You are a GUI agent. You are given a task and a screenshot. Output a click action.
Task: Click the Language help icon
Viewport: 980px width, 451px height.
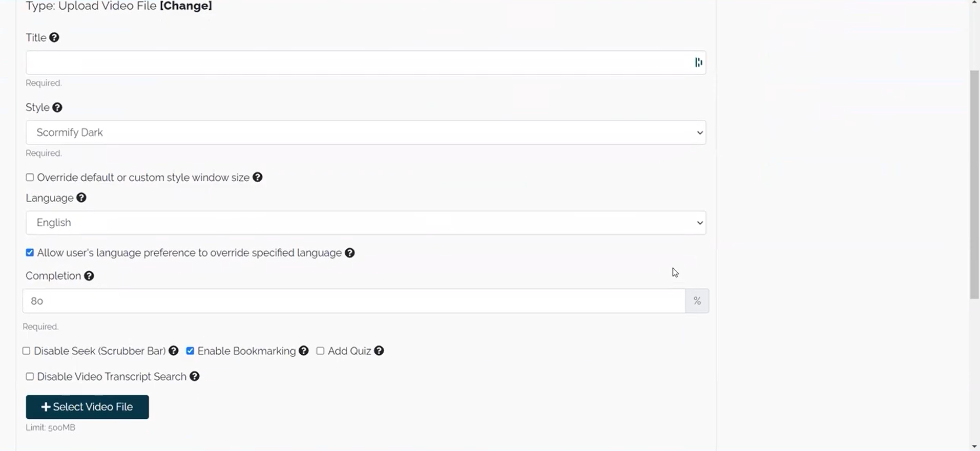pos(81,198)
